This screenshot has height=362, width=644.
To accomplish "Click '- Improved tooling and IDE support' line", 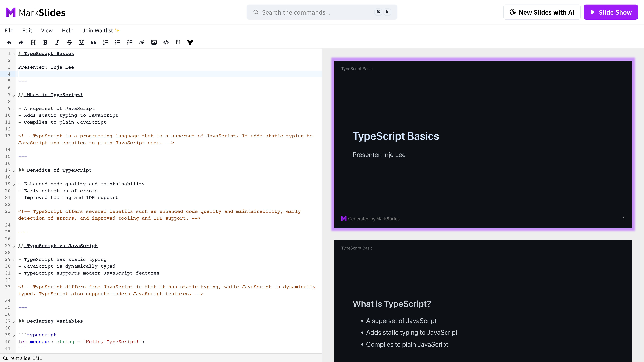I will [x=68, y=197].
